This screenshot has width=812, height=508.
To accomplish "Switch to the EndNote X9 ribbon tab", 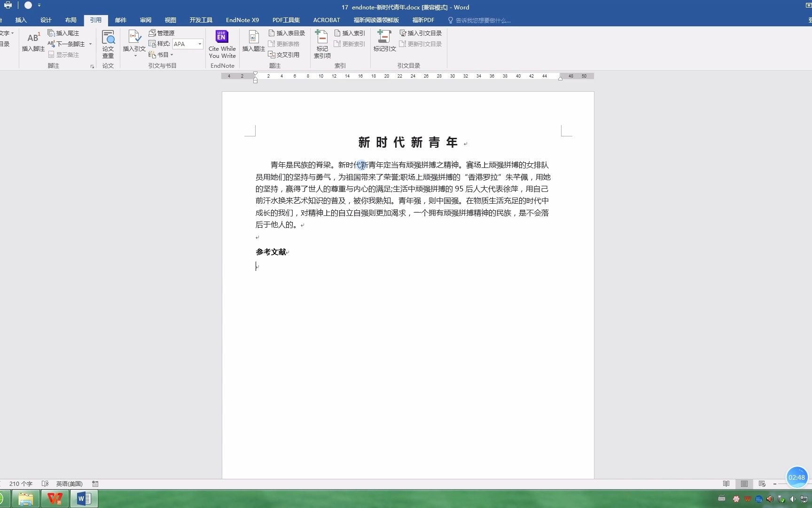I will tap(242, 20).
